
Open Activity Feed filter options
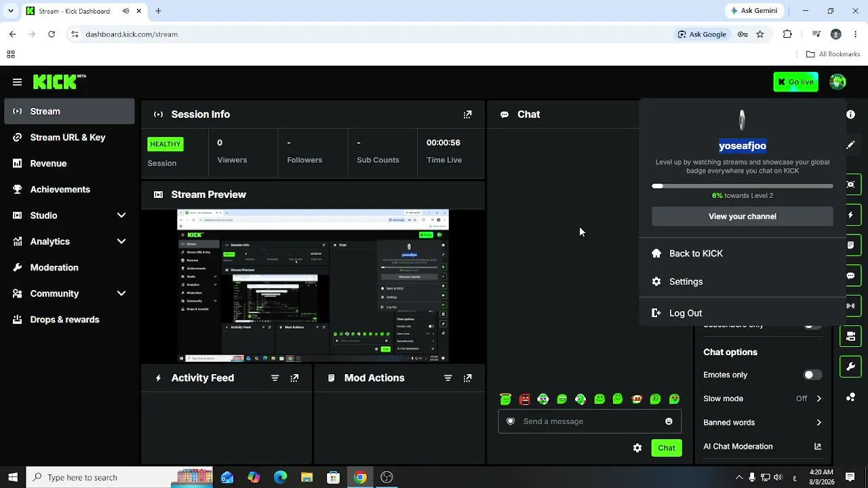click(x=275, y=378)
